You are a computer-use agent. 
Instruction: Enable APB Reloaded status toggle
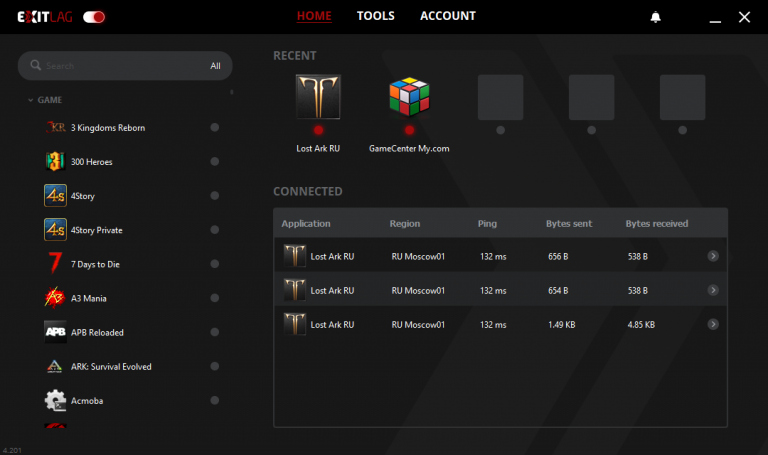215,332
